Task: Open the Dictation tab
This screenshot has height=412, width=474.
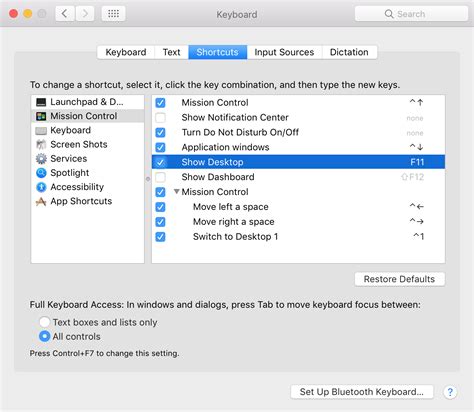Action: [349, 52]
